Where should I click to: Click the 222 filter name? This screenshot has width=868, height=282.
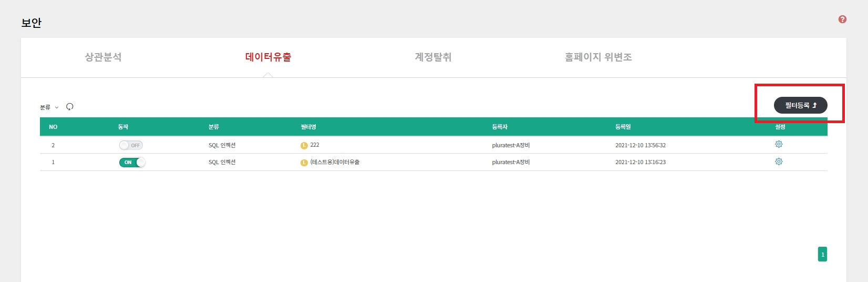pyautogui.click(x=315, y=145)
